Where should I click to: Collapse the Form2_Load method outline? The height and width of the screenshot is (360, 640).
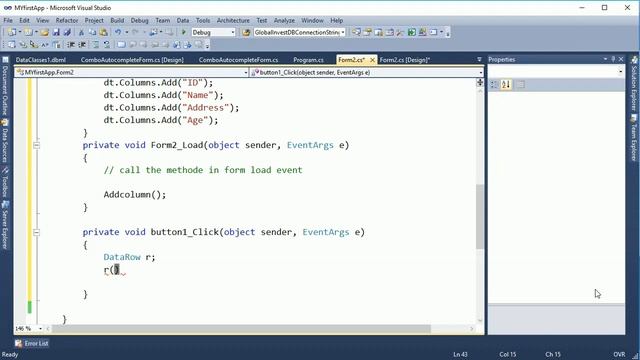click(36, 145)
